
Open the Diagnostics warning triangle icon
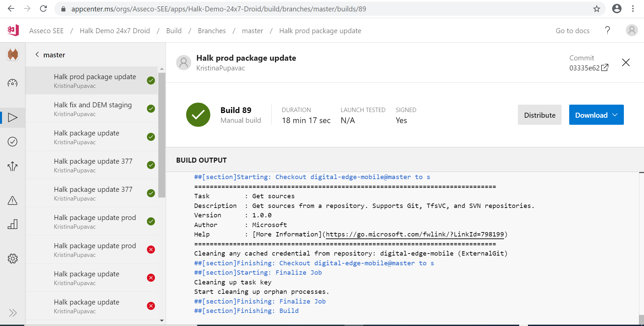click(12, 201)
